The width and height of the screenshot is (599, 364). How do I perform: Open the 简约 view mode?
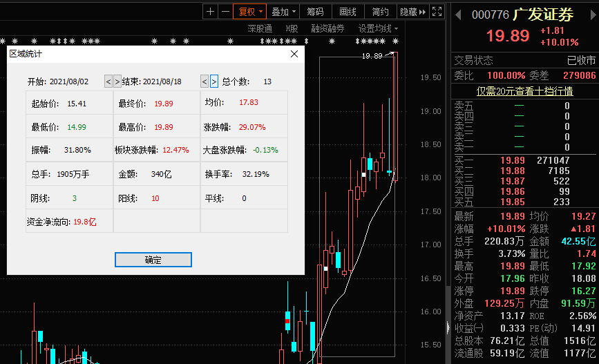pyautogui.click(x=380, y=12)
